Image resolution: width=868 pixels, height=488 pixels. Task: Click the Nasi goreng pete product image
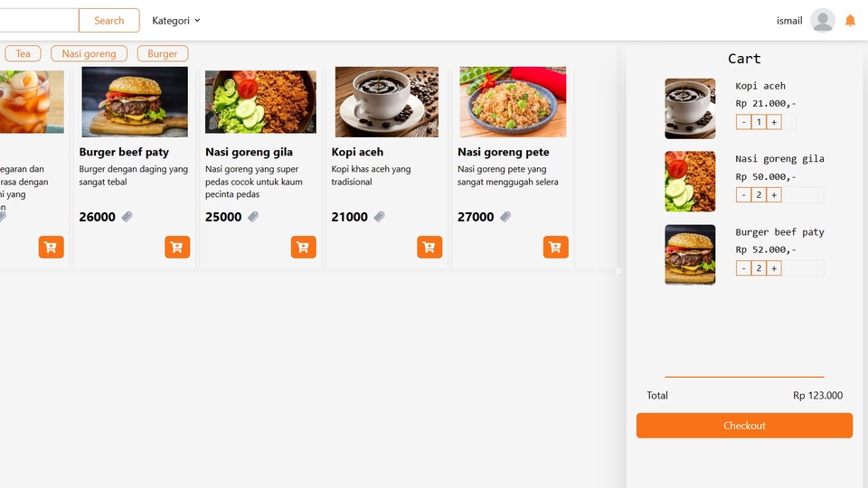513,102
